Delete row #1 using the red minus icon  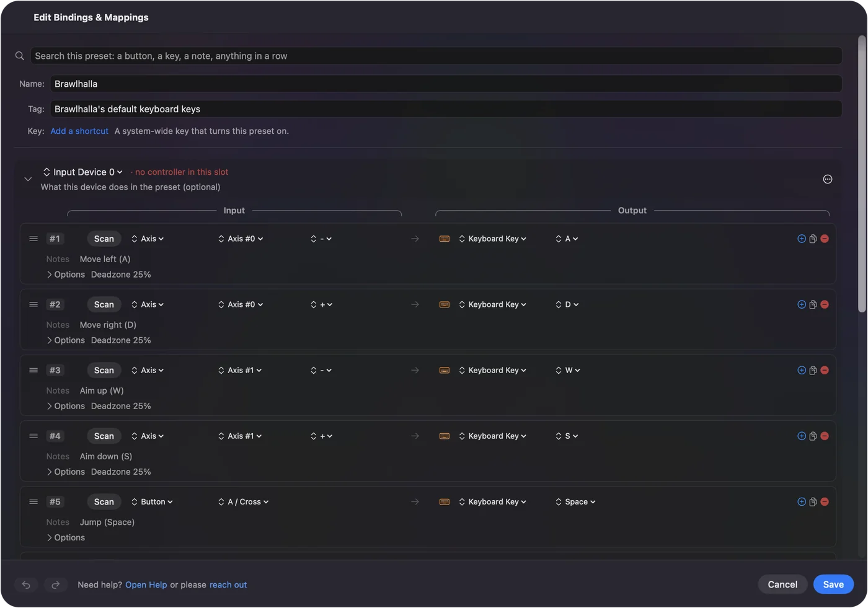tap(825, 239)
